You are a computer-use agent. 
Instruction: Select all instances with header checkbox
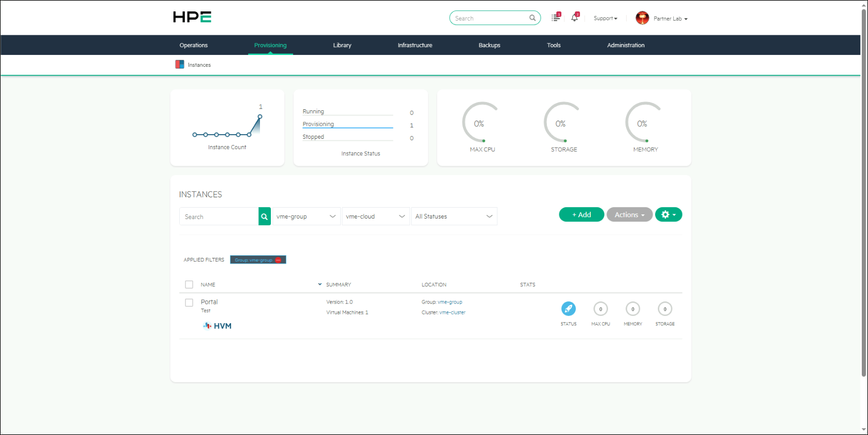(189, 284)
